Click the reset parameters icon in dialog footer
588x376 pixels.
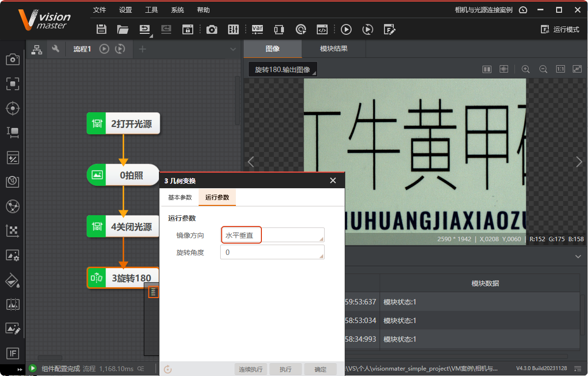point(168,369)
